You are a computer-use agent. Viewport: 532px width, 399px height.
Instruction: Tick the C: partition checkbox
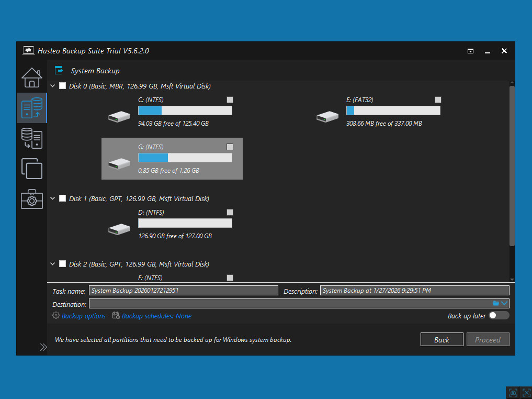pyautogui.click(x=230, y=99)
